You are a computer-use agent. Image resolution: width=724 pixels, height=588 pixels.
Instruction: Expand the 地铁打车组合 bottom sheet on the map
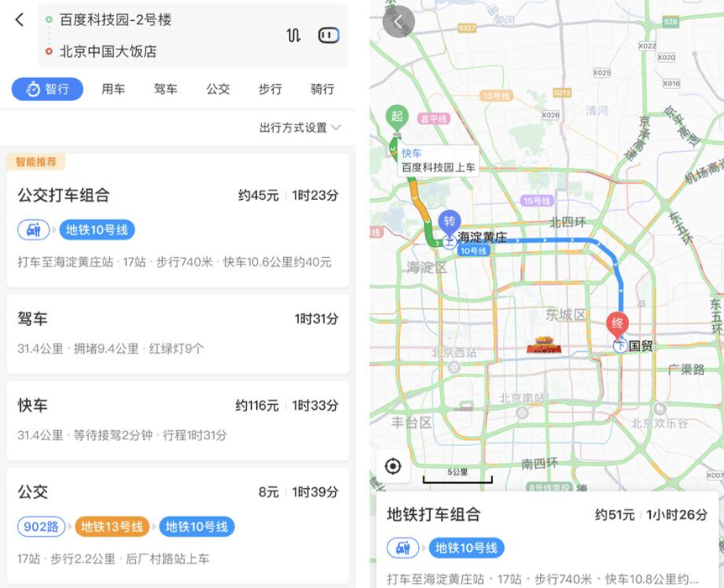click(x=547, y=539)
